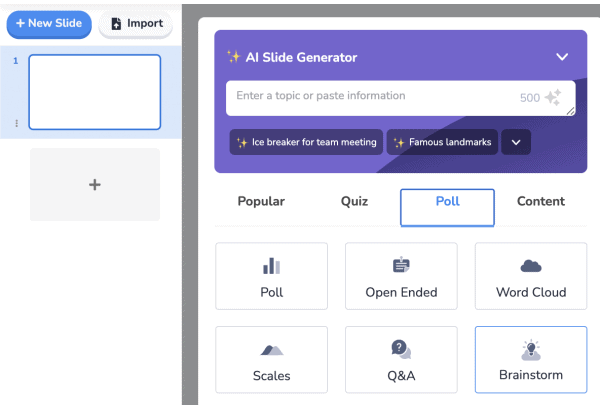This screenshot has width=600, height=405.
Task: Pick the Famous landmarks suggestion chip
Action: [x=442, y=142]
